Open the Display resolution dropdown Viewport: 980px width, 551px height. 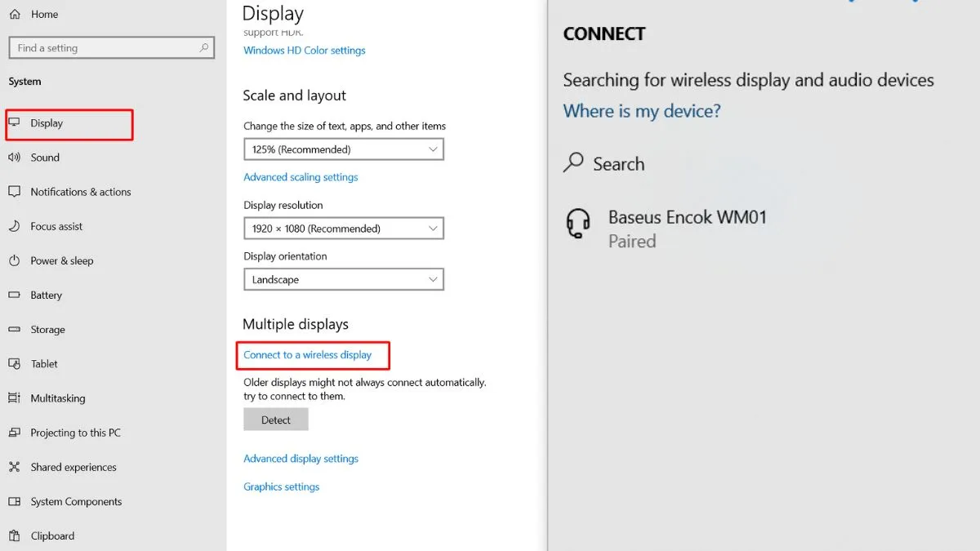pyautogui.click(x=343, y=229)
